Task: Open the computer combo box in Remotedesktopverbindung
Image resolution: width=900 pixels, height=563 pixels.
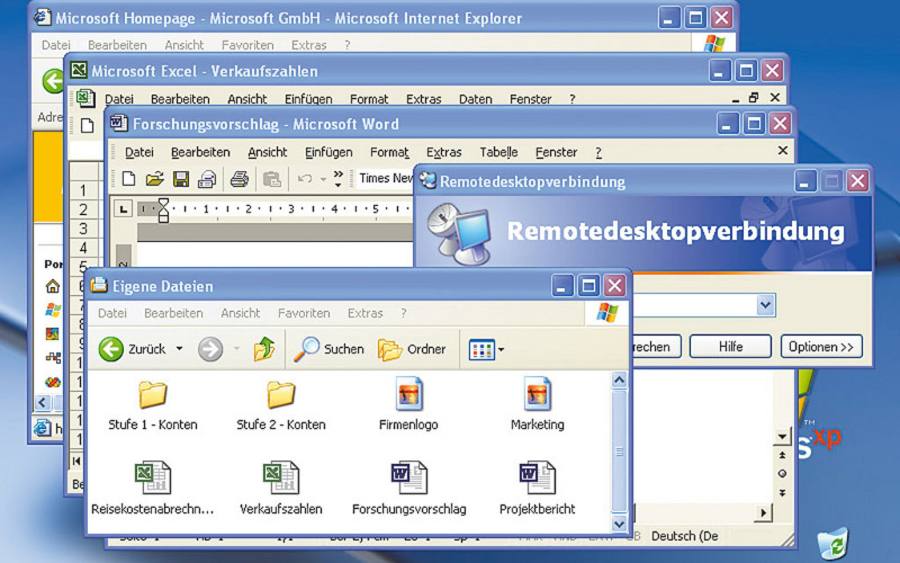Action: (765, 305)
